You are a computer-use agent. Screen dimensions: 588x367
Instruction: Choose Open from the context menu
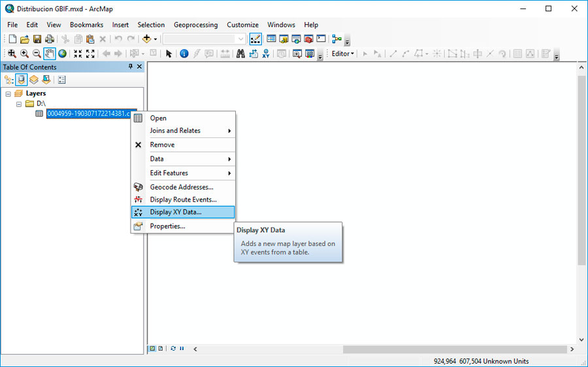pyautogui.click(x=183, y=118)
